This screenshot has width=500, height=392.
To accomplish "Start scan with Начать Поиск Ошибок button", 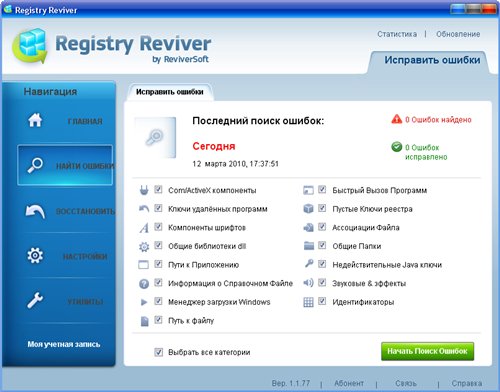I will (x=427, y=351).
